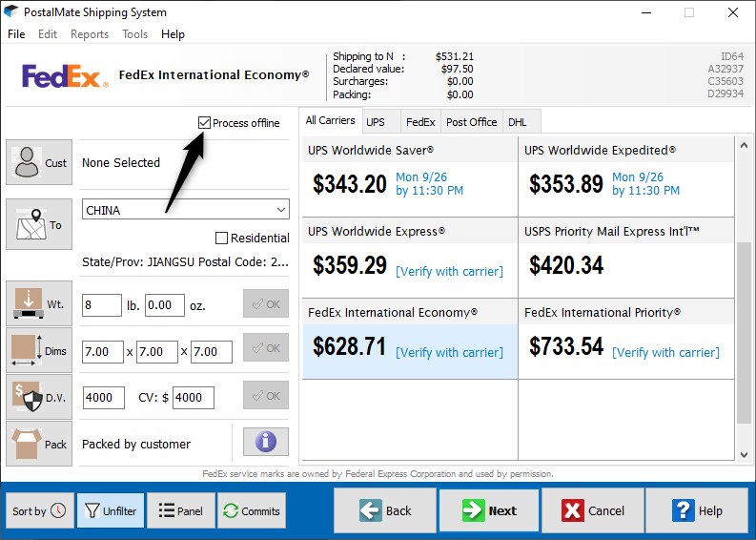The image size is (756, 540).
Task: Switch to the UPS tab
Action: (x=381, y=122)
